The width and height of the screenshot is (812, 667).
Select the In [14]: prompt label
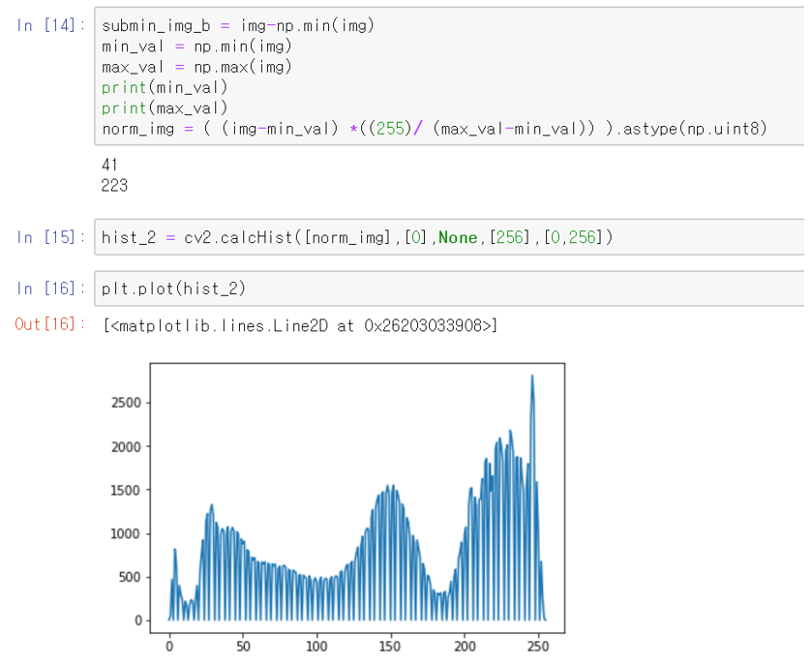50,25
